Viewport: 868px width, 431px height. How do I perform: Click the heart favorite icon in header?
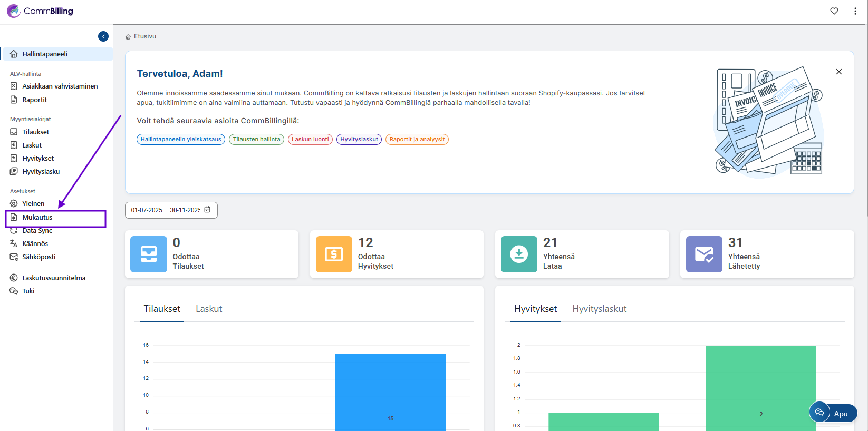pyautogui.click(x=834, y=11)
